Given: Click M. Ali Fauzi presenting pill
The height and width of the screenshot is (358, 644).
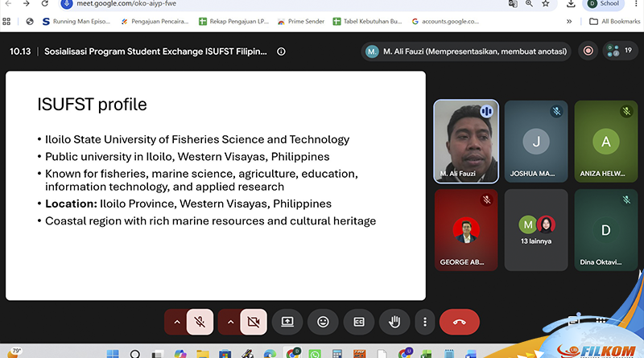Looking at the screenshot, I should (466, 51).
